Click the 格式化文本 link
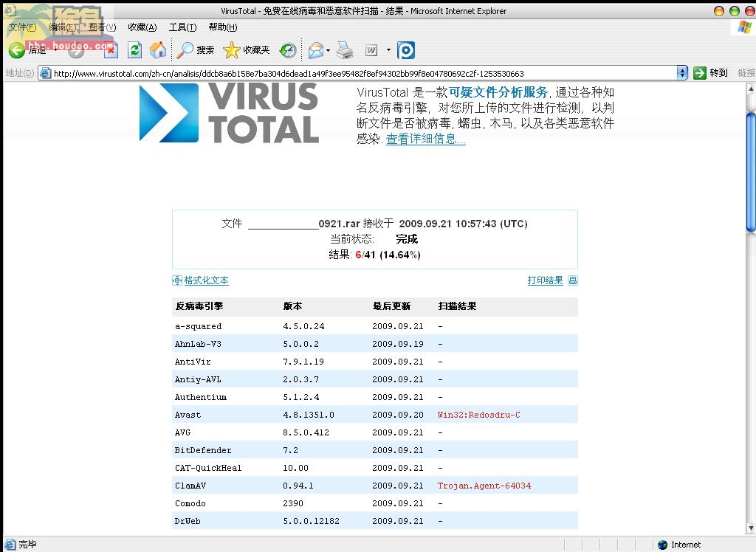 point(207,280)
